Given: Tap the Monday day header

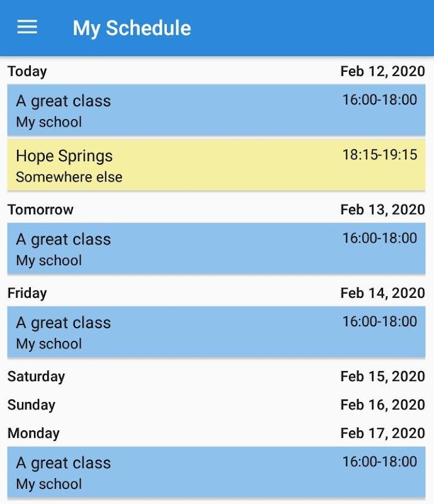Looking at the screenshot, I should point(33,433).
